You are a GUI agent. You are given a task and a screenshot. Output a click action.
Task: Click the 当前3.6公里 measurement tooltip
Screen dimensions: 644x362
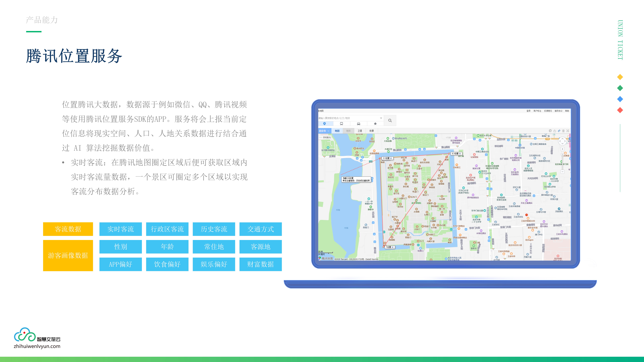point(356,179)
